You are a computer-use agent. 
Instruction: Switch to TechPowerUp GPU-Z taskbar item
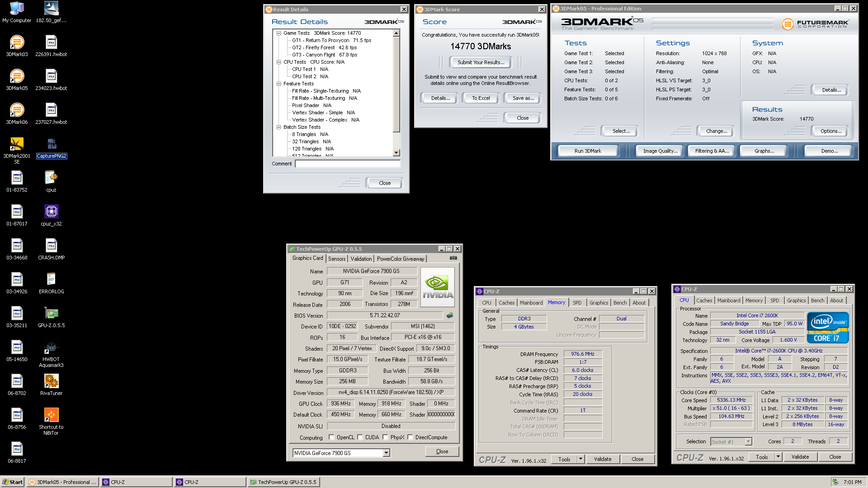tap(283, 482)
